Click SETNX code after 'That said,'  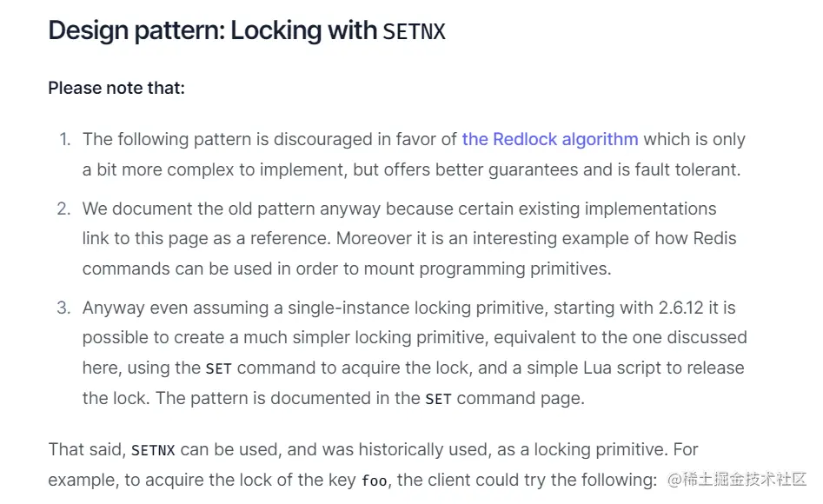click(x=154, y=451)
